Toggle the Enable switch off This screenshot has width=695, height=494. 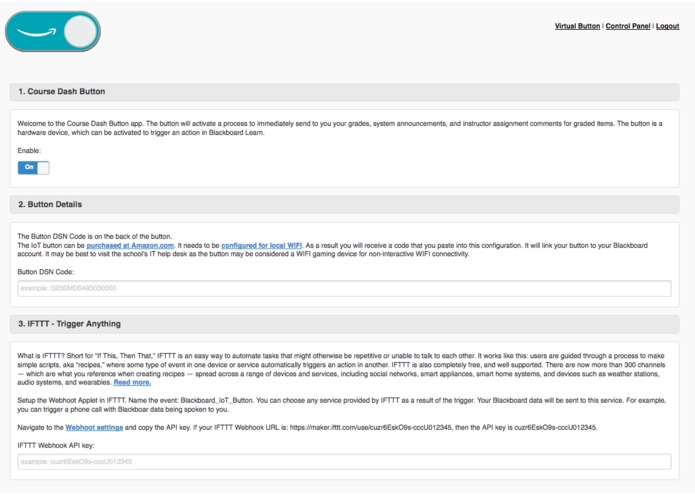[x=34, y=167]
